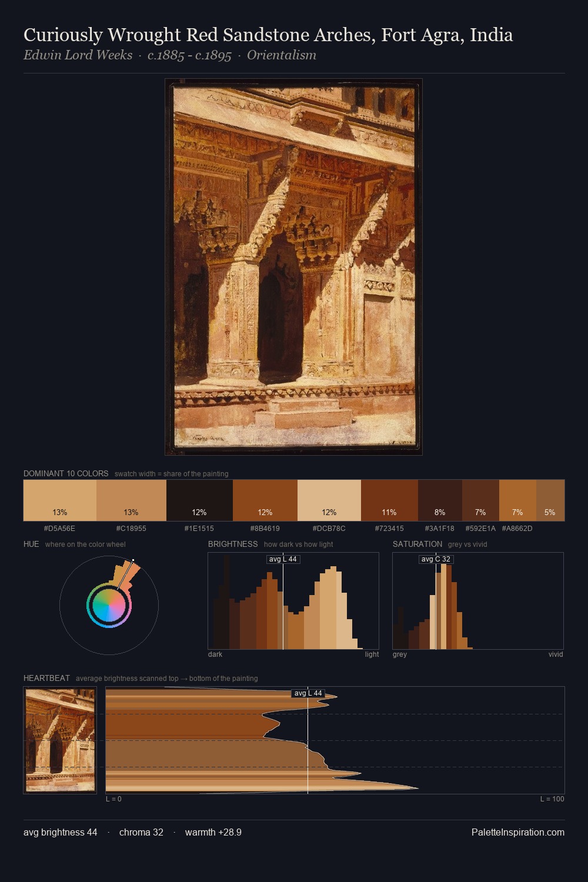Image resolution: width=588 pixels, height=882 pixels.
Task: Click the hex code text #723415
Action: click(389, 529)
